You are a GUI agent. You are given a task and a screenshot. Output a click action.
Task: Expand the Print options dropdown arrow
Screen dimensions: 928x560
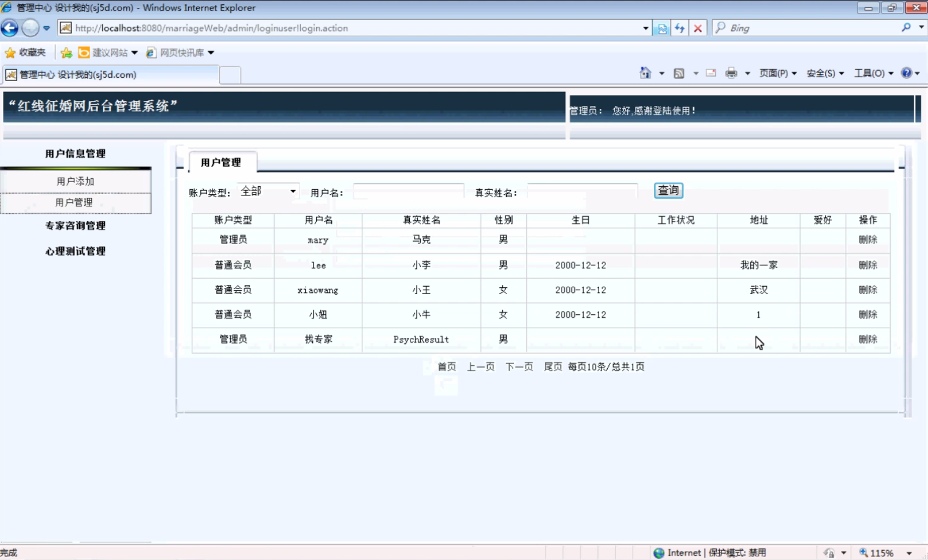(747, 74)
